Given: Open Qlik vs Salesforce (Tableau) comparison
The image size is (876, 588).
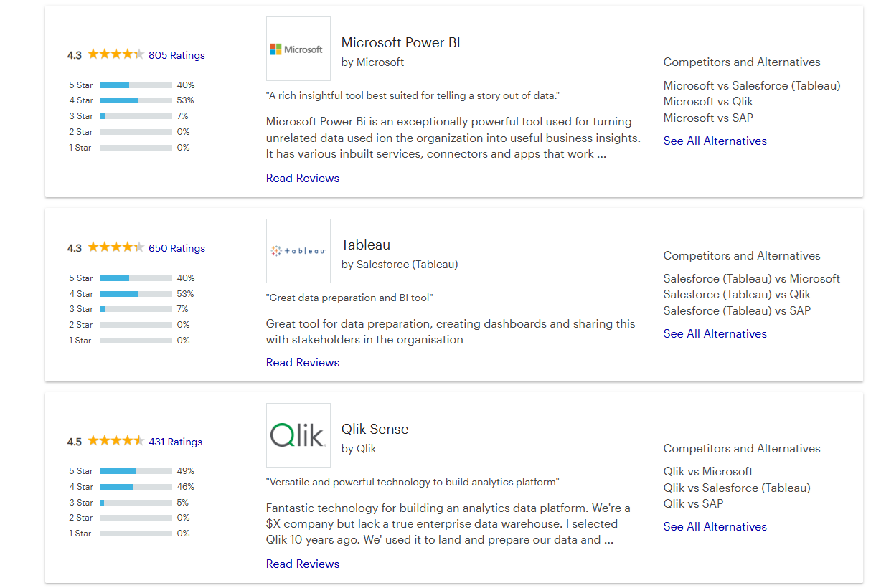Looking at the screenshot, I should point(737,488).
